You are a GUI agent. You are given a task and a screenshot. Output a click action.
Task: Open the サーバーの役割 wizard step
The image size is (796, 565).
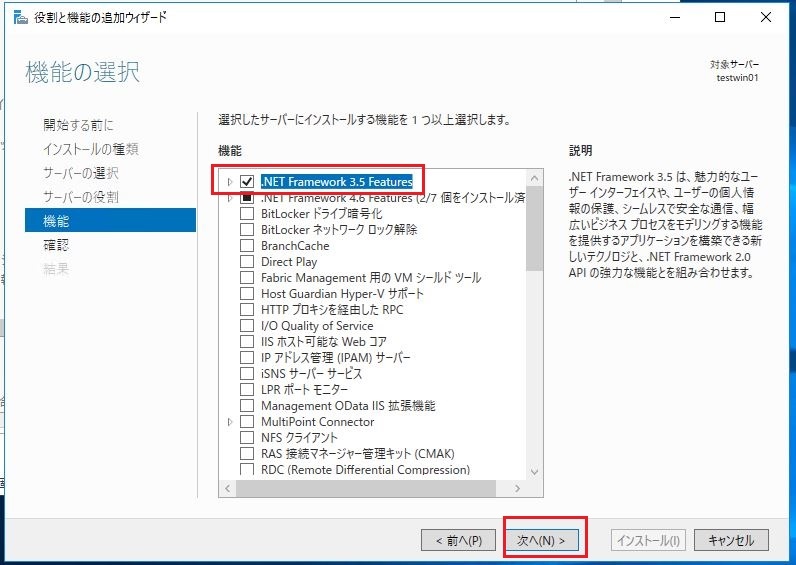pos(81,196)
